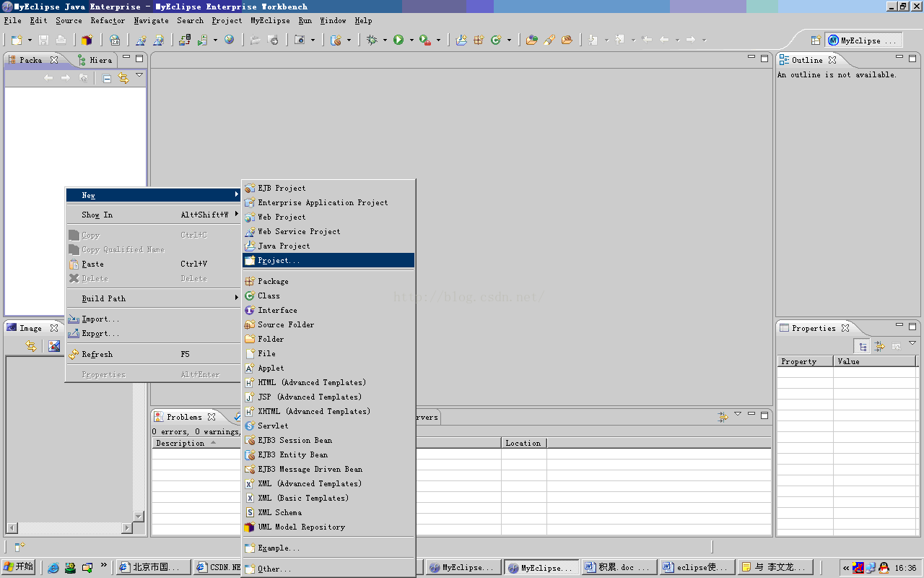Open the Run dropdown arrow
The width and height of the screenshot is (924, 578).
tap(411, 40)
